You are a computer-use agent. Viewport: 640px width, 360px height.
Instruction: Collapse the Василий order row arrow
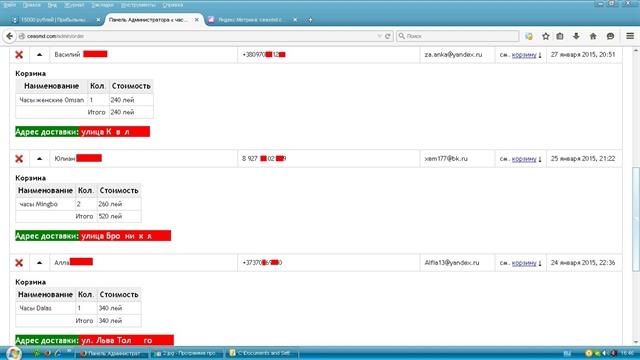pyautogui.click(x=40, y=54)
